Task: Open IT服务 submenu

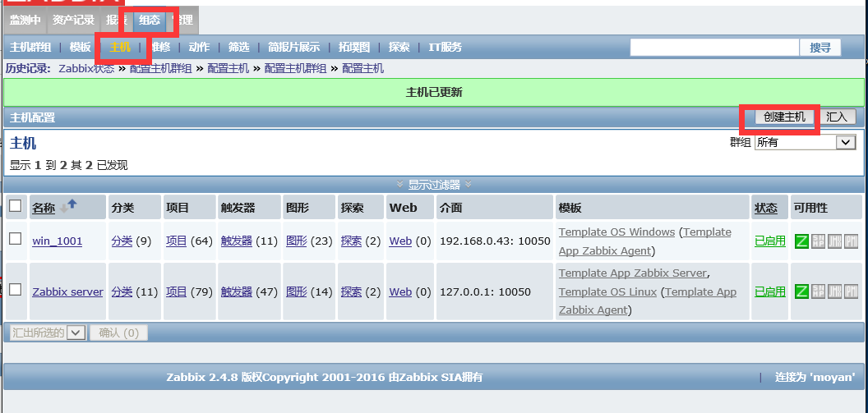Action: pyautogui.click(x=445, y=48)
